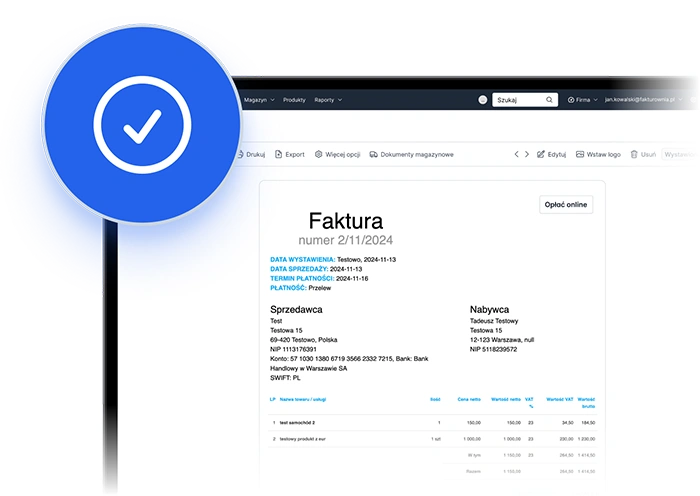
Task: Click the magnifier icon in search box
Action: [x=549, y=100]
